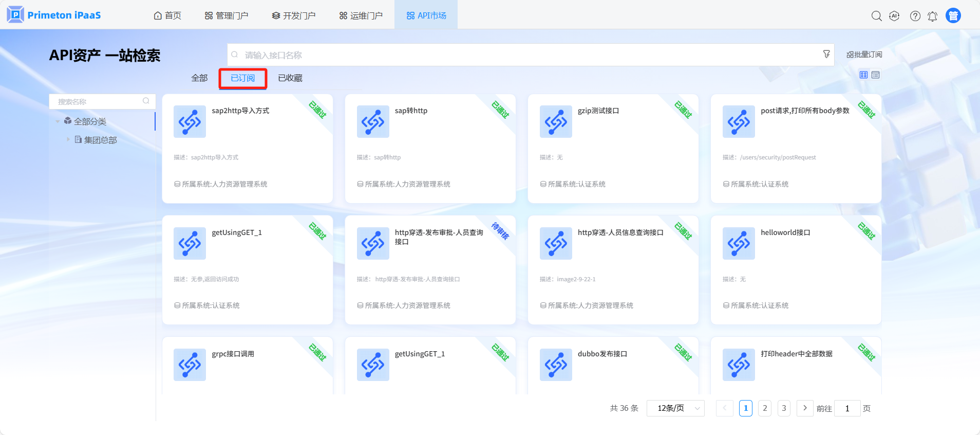This screenshot has height=435, width=980.
Task: Click the user avatar icon
Action: (x=953, y=16)
